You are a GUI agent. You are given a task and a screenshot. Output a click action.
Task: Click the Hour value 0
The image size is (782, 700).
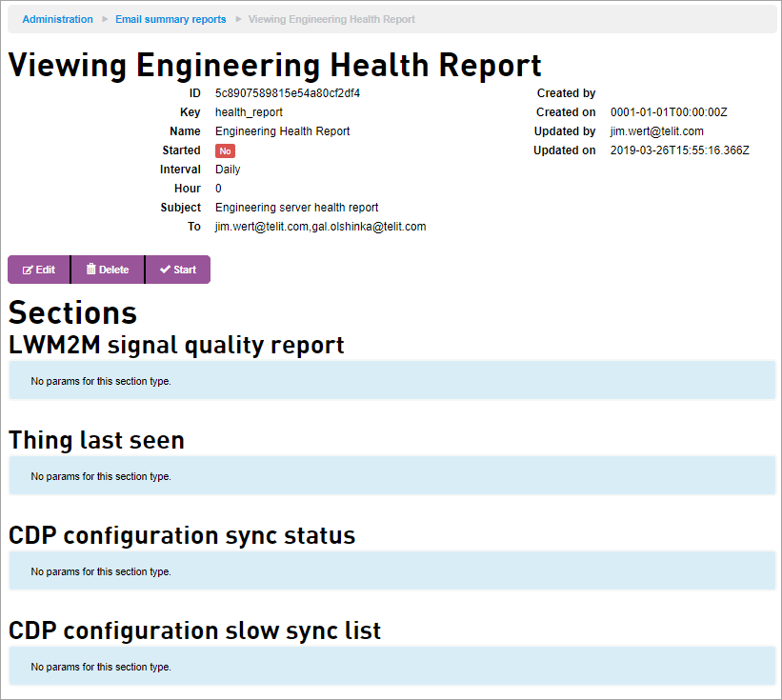point(218,189)
